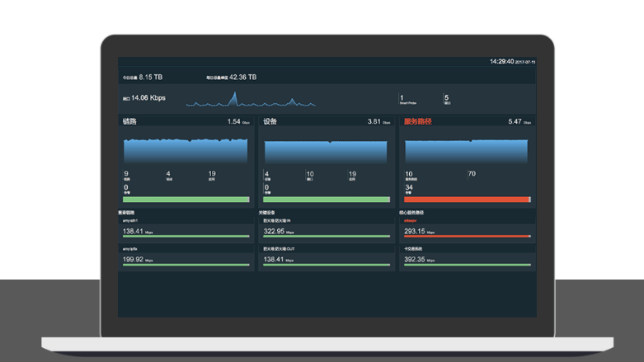Open the 322.95 Mbps firewall IN card
The height and width of the screenshot is (362, 644).
click(327, 230)
